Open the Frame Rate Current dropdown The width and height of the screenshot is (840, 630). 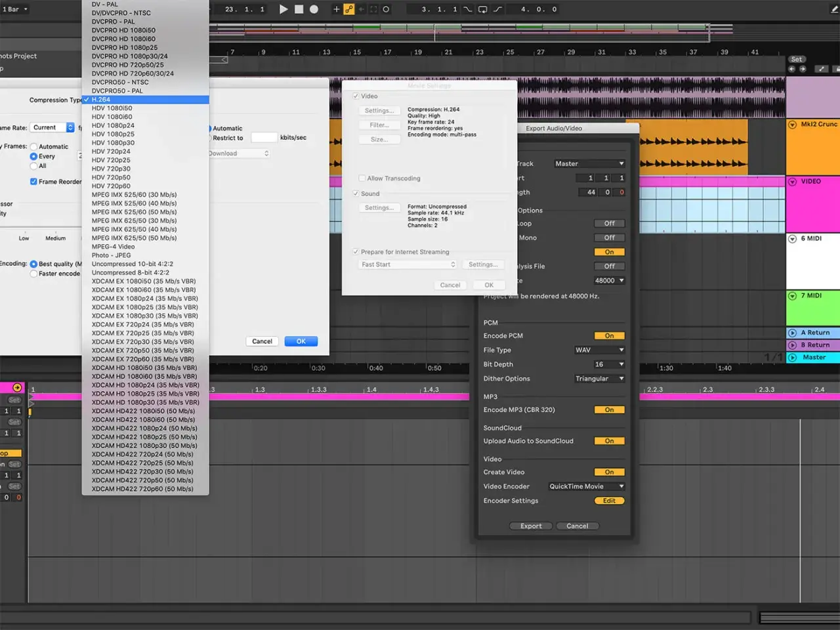(x=52, y=127)
